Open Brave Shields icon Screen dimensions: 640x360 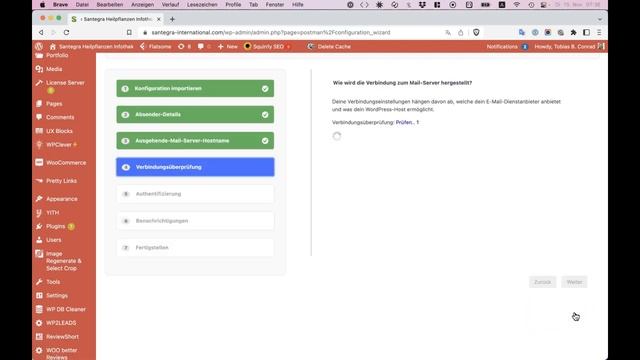pos(476,32)
